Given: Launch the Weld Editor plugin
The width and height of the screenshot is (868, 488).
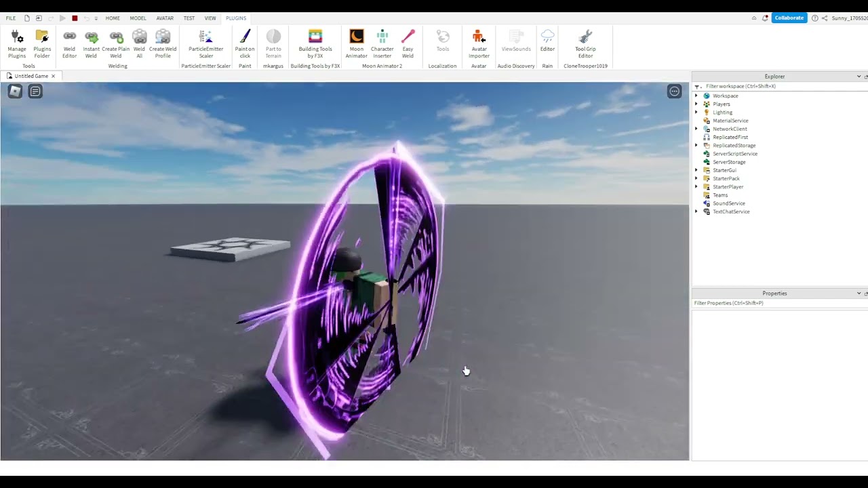Looking at the screenshot, I should (69, 44).
